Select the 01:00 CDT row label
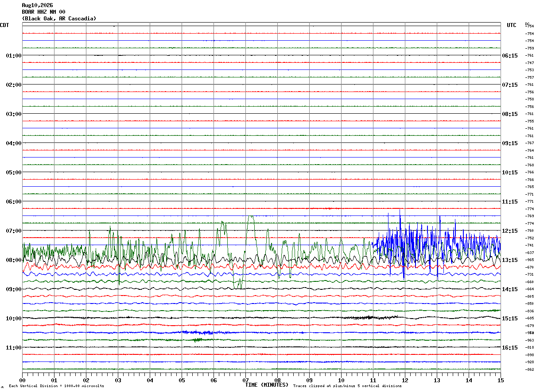This screenshot has width=536, height=392. [14, 56]
